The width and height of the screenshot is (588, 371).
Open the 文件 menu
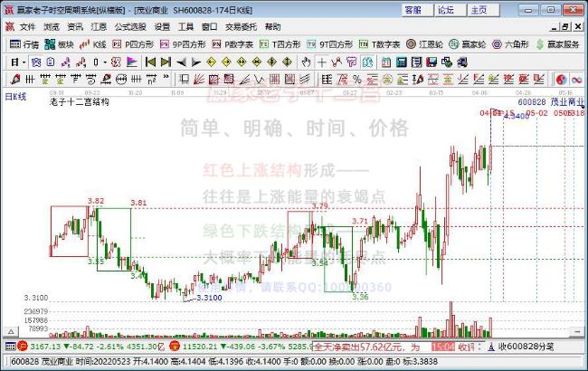click(27, 26)
